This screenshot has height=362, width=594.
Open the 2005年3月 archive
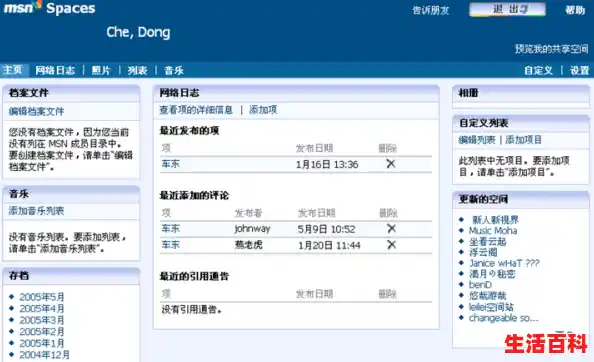coord(42,320)
